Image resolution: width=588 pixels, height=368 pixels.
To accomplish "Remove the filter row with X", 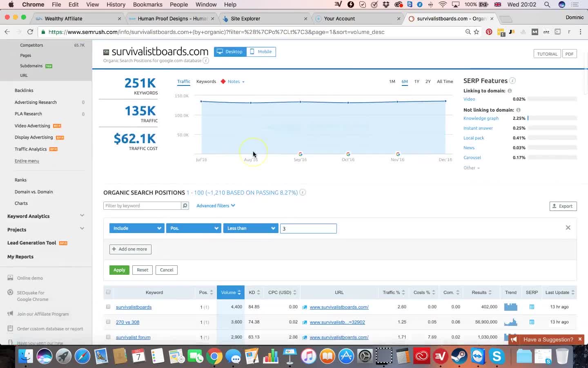I will (x=568, y=227).
